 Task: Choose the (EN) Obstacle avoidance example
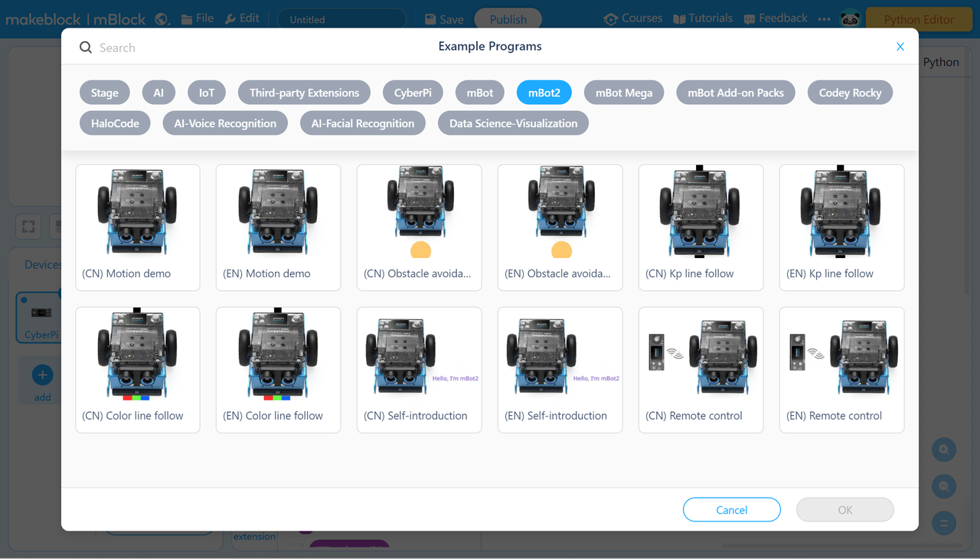coord(560,227)
